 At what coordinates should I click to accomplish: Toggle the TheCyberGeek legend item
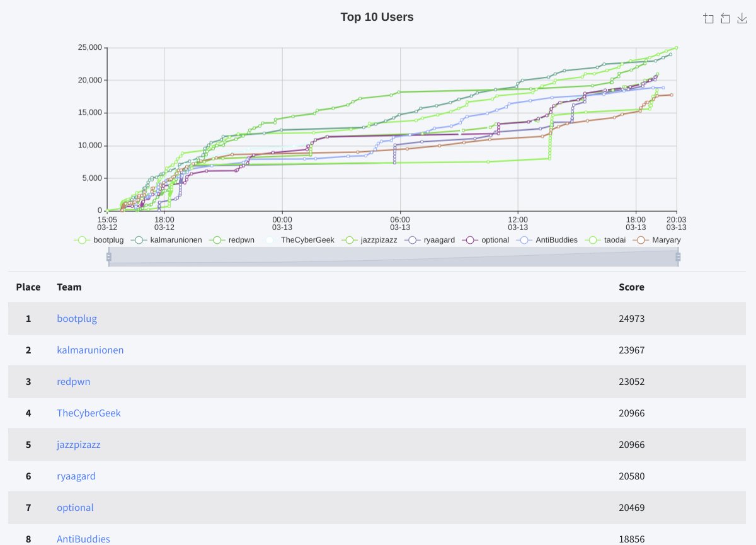(307, 240)
